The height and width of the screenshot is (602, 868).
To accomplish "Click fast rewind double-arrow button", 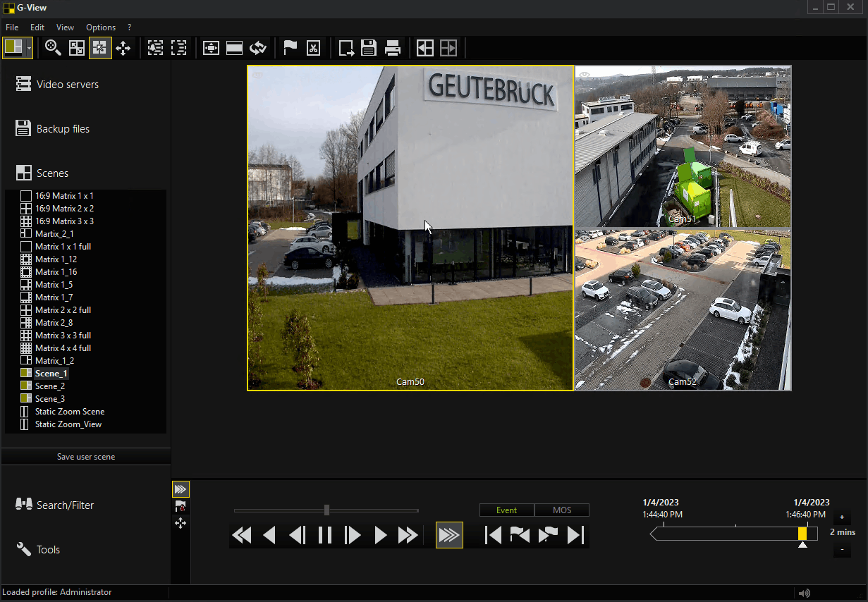I will [242, 536].
